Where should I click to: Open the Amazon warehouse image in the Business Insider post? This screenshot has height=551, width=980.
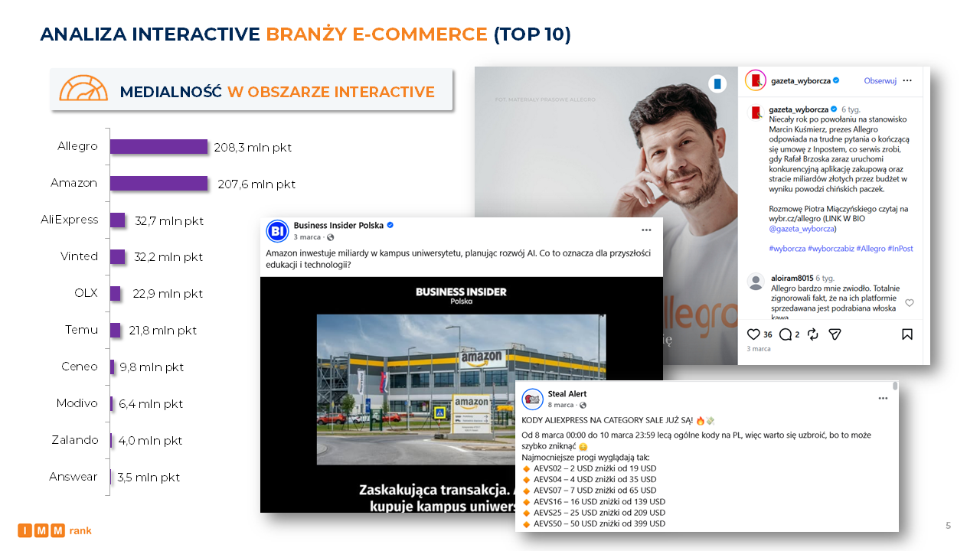click(461, 390)
